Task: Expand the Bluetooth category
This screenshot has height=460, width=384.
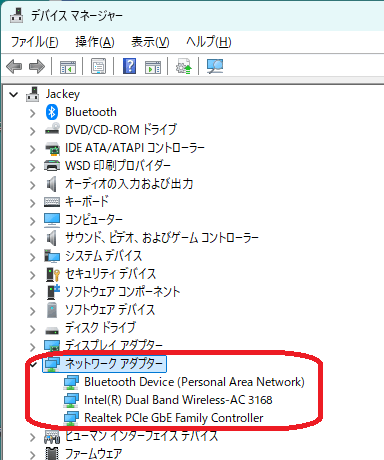Action: (32, 113)
